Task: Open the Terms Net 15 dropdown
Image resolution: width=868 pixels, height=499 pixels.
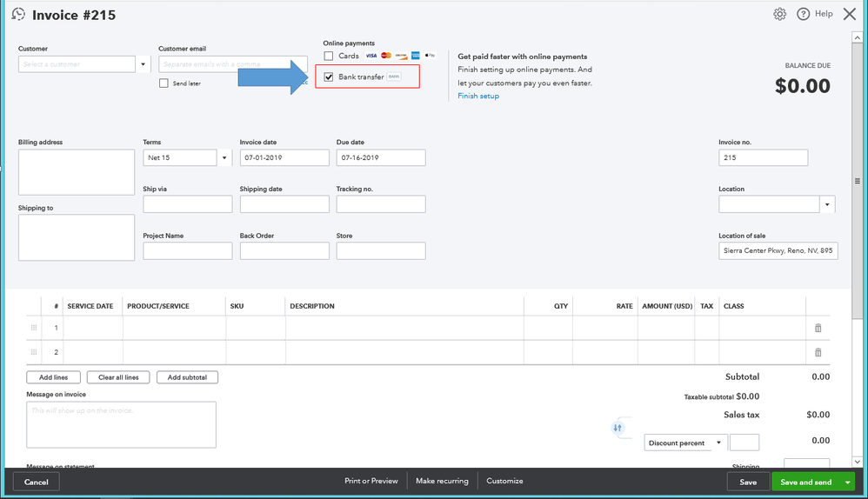Action: tap(224, 158)
